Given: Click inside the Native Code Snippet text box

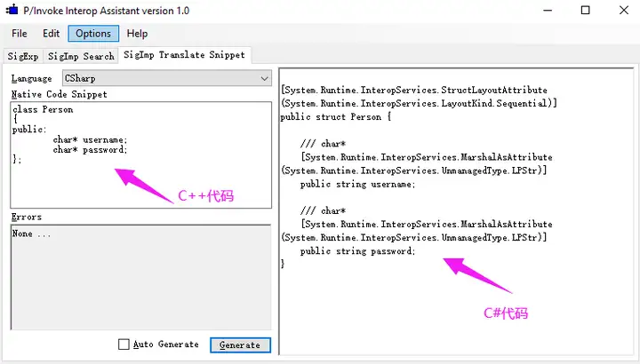Looking at the screenshot, I should (x=140, y=154).
